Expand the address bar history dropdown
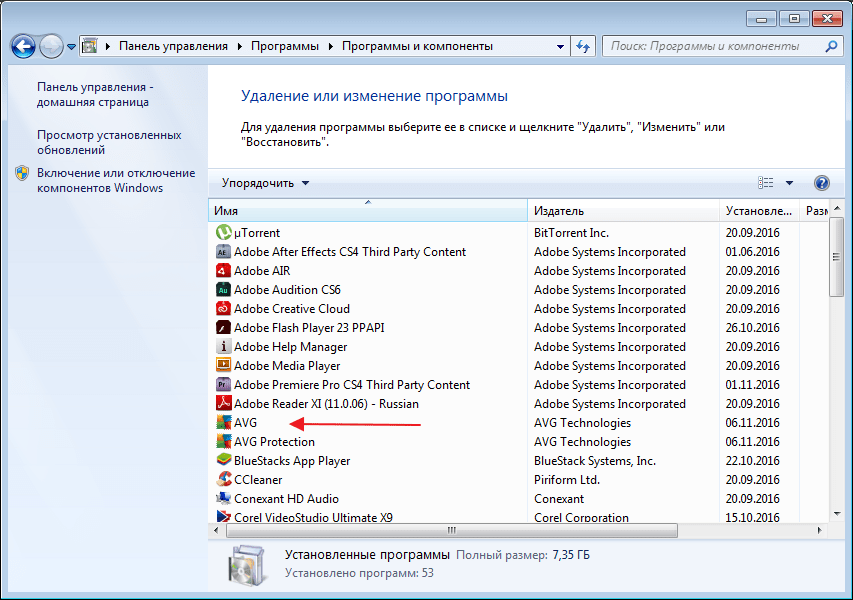Screen dimensions: 853x600 tap(560, 47)
